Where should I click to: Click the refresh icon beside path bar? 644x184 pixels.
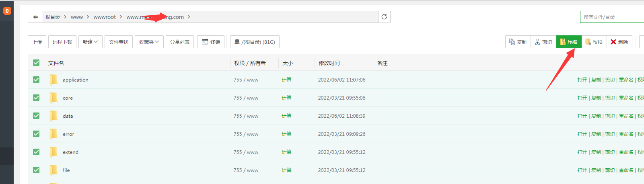point(384,17)
